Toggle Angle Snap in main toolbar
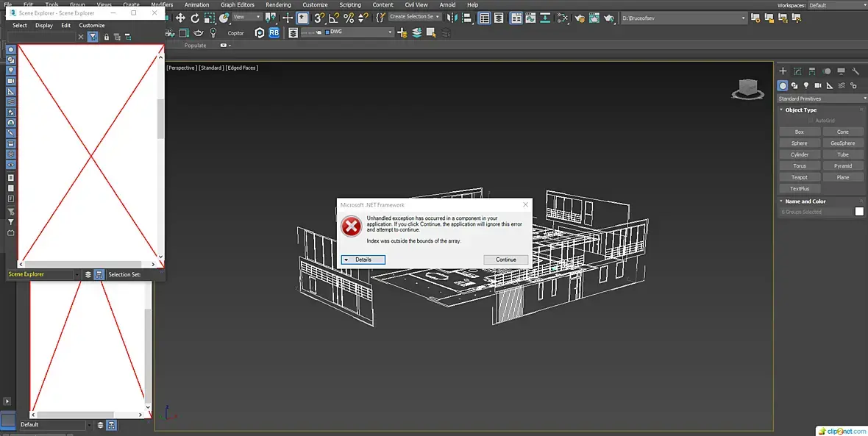Viewport: 868px width, 436px height. point(334,18)
